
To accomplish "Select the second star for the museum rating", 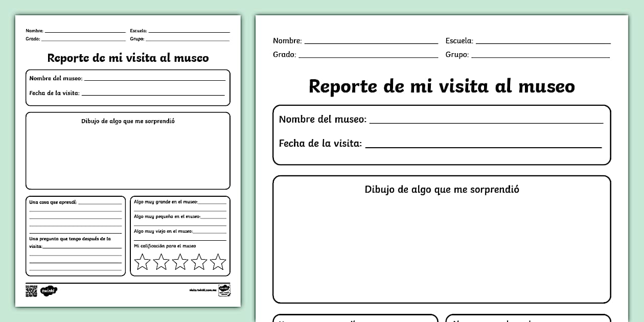I will (161, 262).
